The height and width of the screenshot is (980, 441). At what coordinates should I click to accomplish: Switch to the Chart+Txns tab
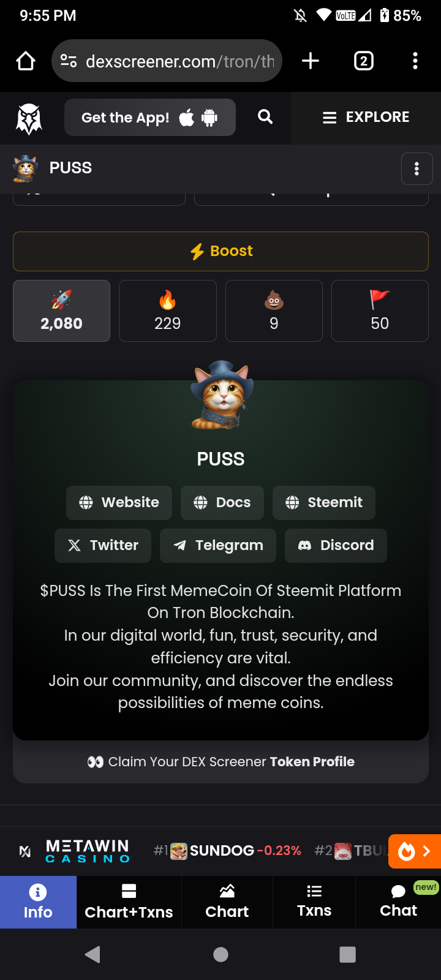[x=129, y=902]
